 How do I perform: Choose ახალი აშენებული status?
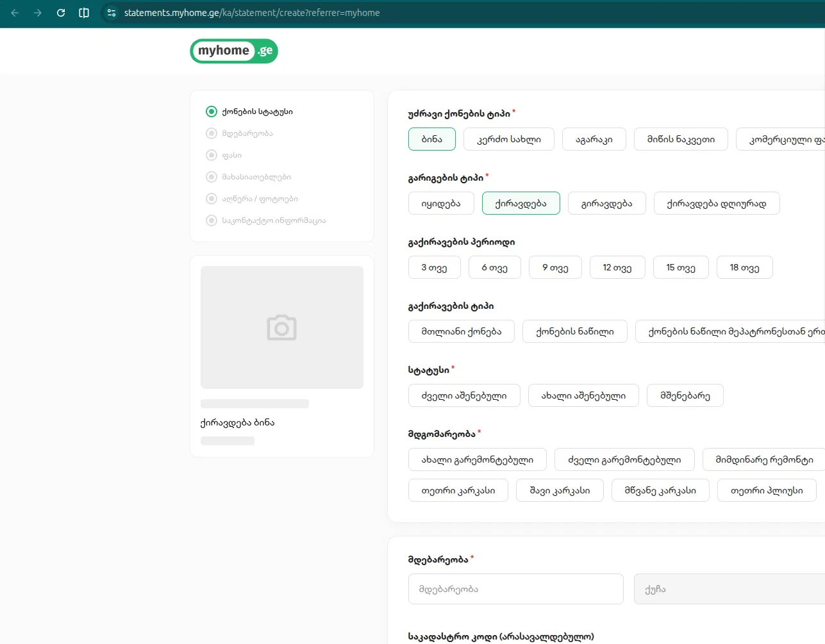tap(583, 395)
